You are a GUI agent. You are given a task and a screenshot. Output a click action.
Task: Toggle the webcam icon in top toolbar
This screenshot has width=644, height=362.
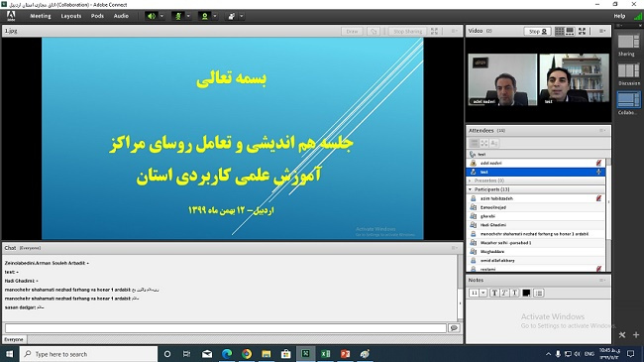[204, 16]
